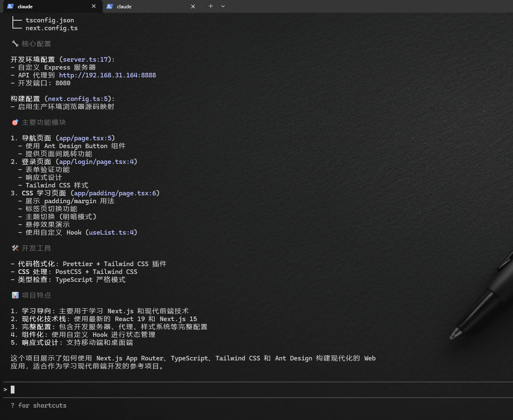Click the '? for shortcuts' hint text
The image size is (513, 420).
click(x=39, y=405)
